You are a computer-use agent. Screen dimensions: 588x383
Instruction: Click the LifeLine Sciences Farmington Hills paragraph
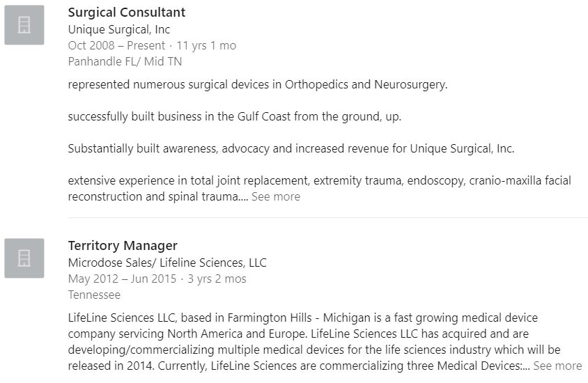coord(325,342)
